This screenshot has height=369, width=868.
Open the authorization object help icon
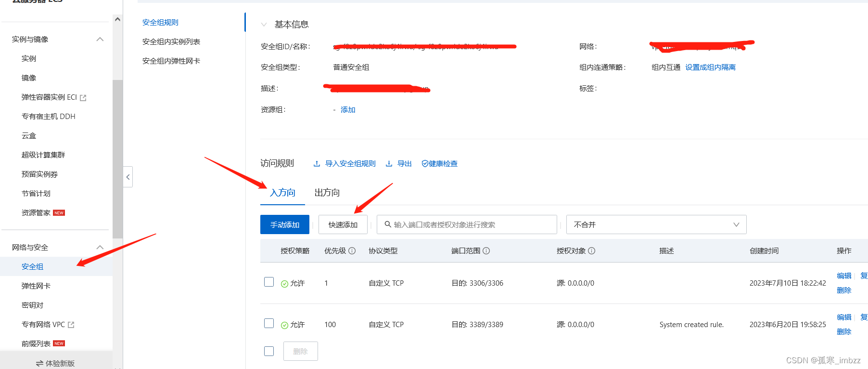point(592,251)
